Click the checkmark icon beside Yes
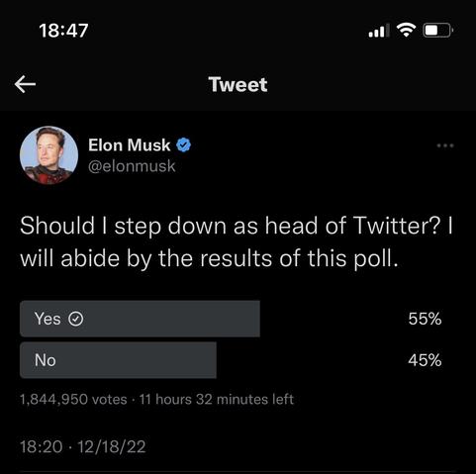The width and height of the screenshot is (476, 474). pyautogui.click(x=75, y=319)
